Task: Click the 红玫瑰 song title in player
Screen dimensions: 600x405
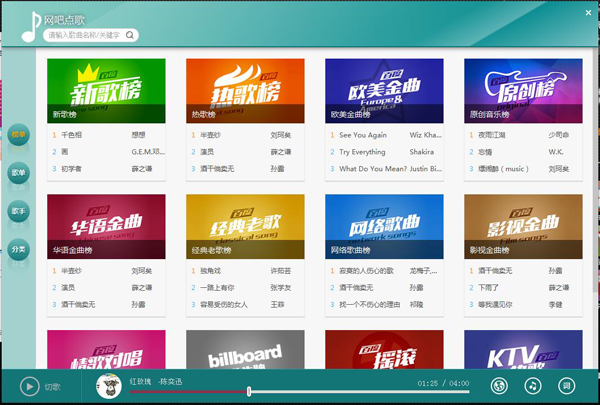Action: 140,382
